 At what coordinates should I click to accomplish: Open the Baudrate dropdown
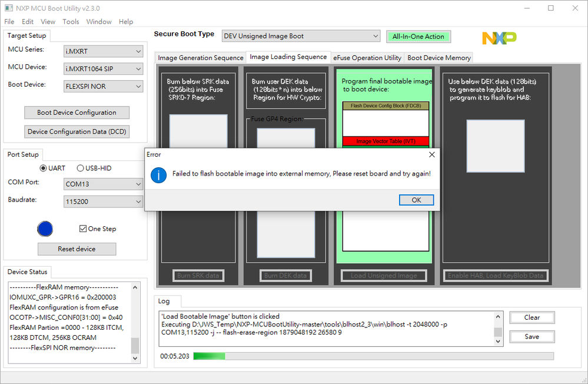coord(103,201)
